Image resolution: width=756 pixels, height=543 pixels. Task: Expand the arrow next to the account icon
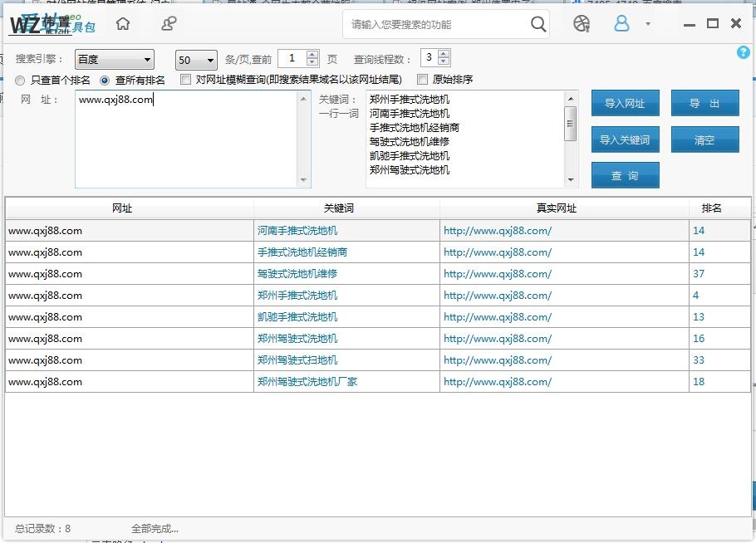[646, 24]
